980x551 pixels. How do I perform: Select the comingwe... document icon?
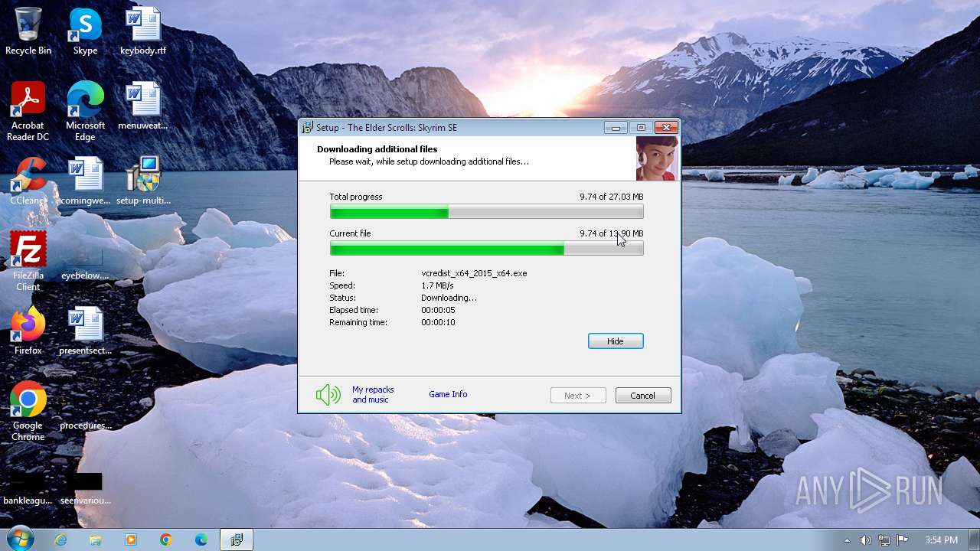pos(85,182)
